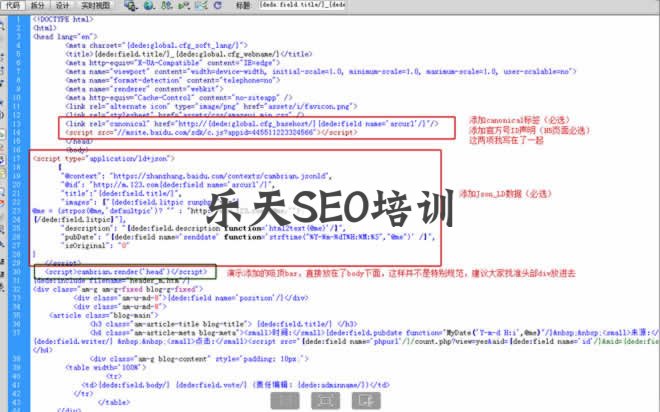Screen dimensions: 660x412
Task: Click the rel="canonical" link line
Action: (252, 124)
